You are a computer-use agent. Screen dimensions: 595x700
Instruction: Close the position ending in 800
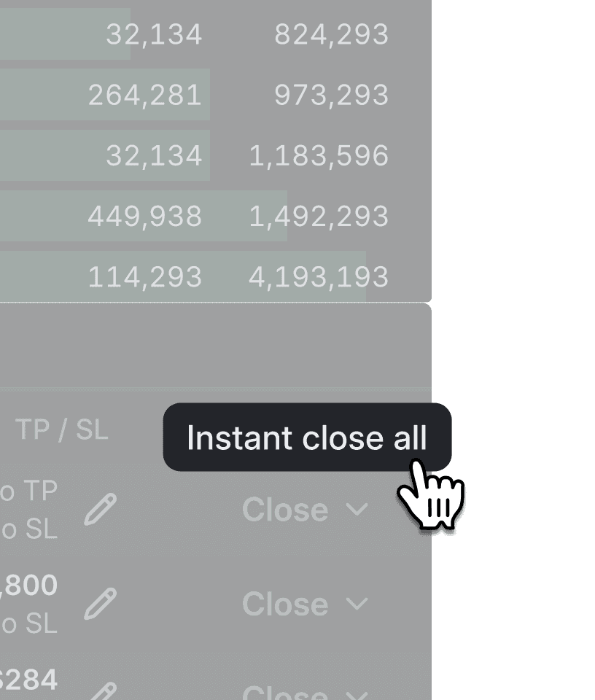pyautogui.click(x=286, y=604)
